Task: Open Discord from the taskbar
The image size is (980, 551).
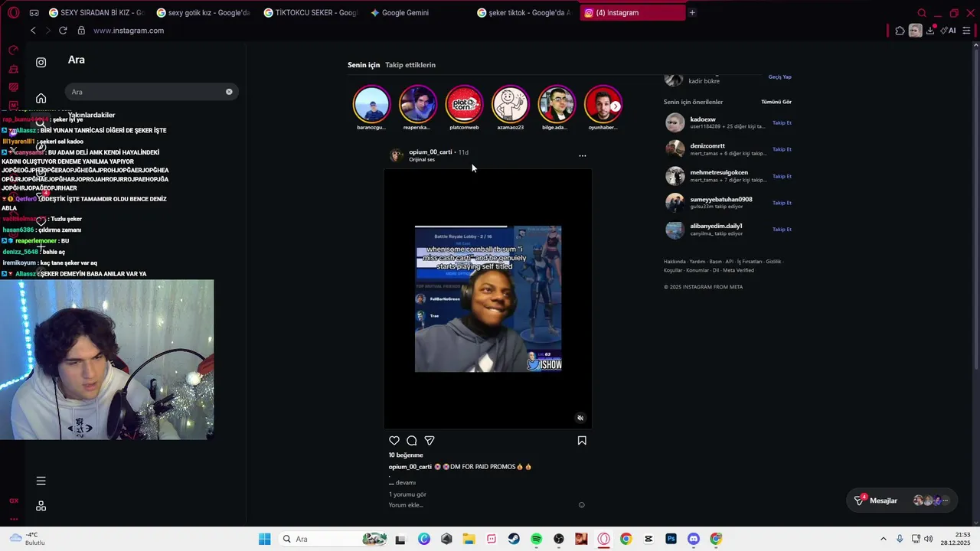Action: [694, 540]
